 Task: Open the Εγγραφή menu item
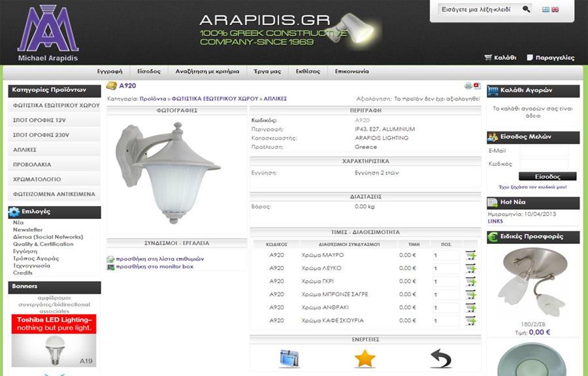coord(110,71)
